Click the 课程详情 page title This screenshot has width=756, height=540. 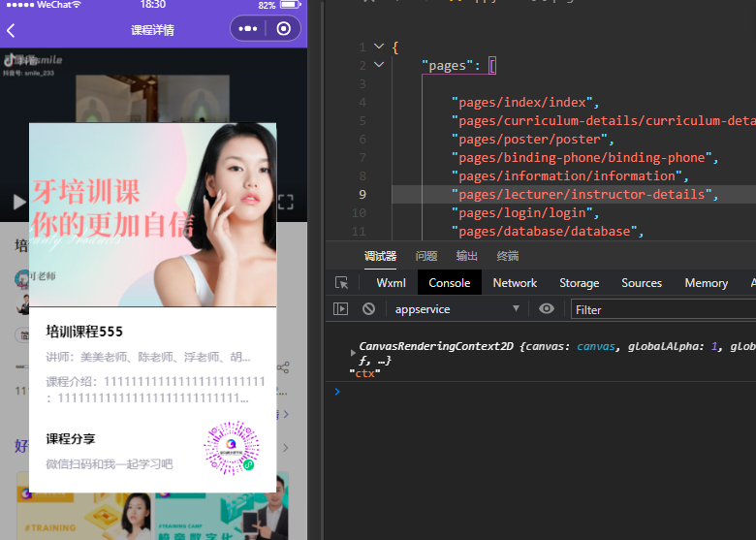tap(152, 30)
